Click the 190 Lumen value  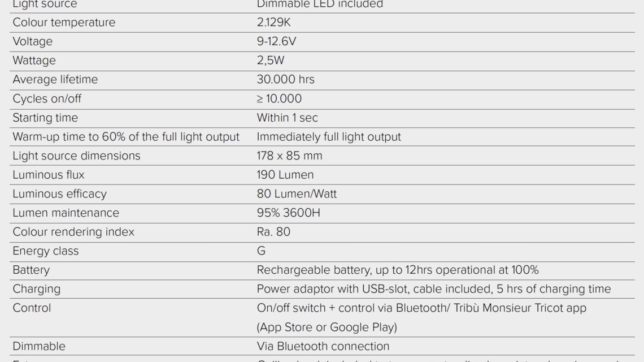coord(285,175)
